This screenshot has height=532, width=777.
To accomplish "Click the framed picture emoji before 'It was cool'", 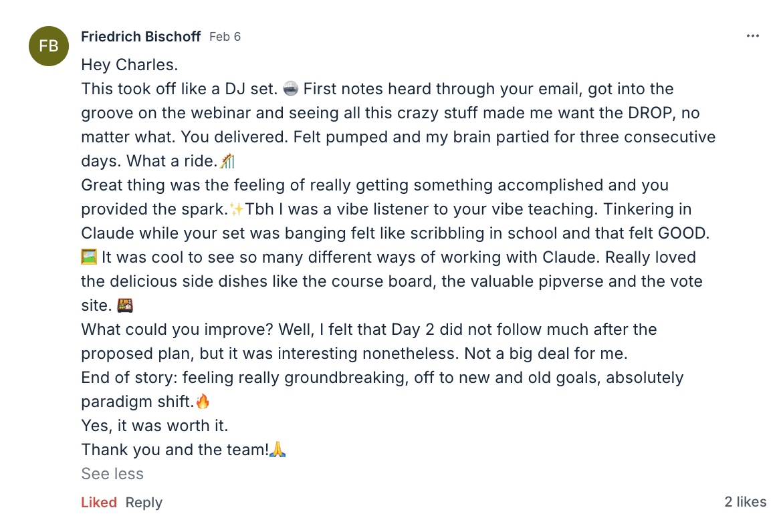I will 89,257.
